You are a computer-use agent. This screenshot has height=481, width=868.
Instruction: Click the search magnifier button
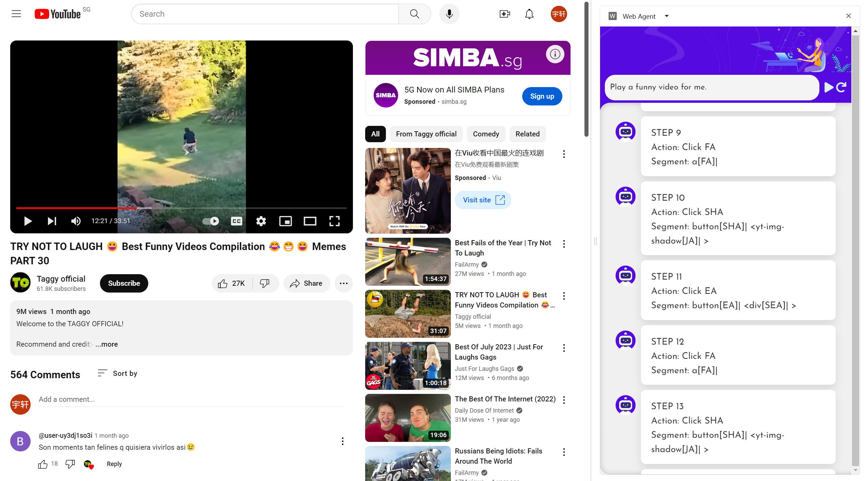point(414,14)
